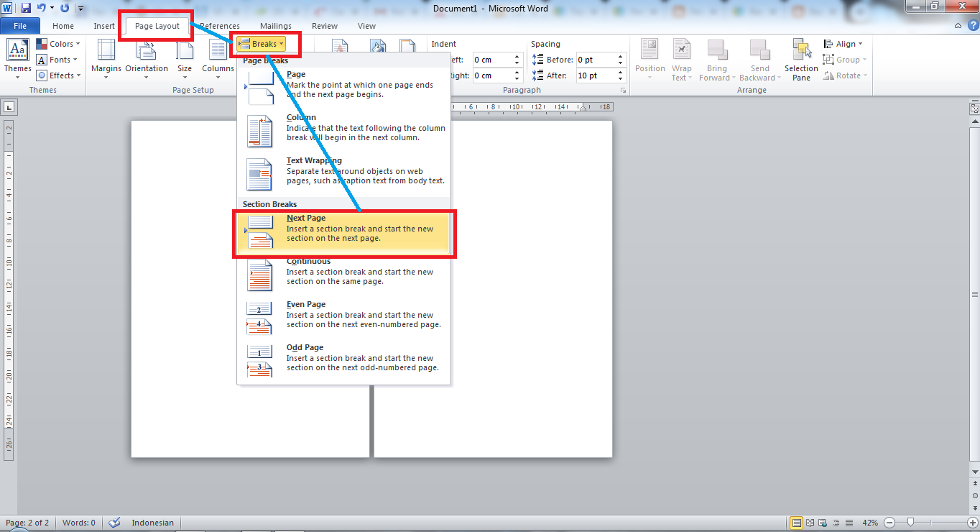Open theme Effects dropdown
The width and height of the screenshot is (980, 532).
59,75
